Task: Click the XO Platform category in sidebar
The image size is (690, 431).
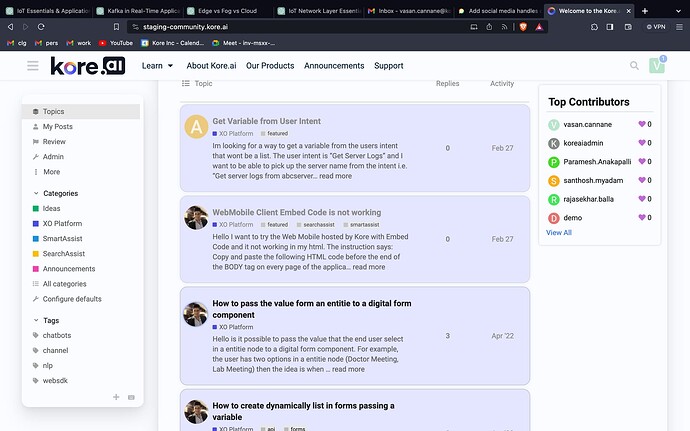Action: point(62,223)
